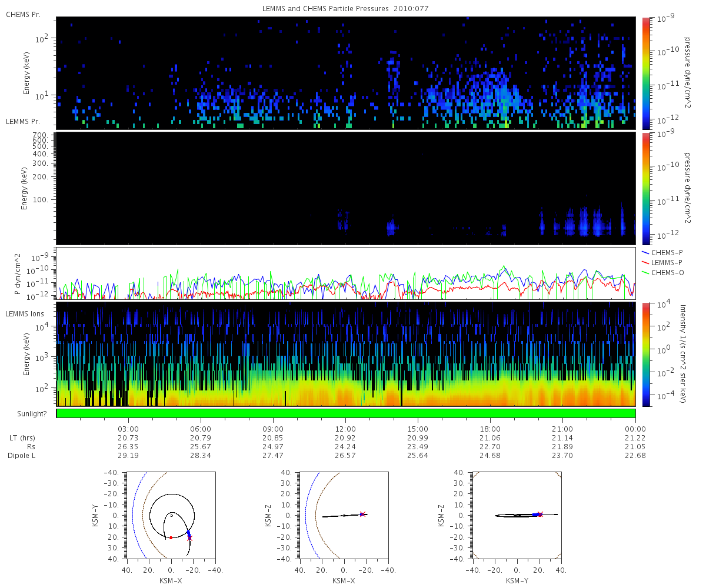
Task: Click the 03:00 time axis label
Action: click(x=128, y=429)
